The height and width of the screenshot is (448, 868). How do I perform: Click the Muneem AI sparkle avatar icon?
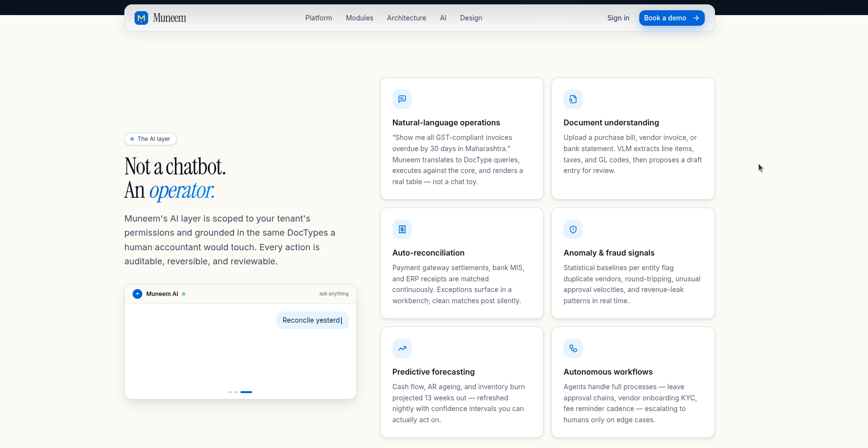137,294
